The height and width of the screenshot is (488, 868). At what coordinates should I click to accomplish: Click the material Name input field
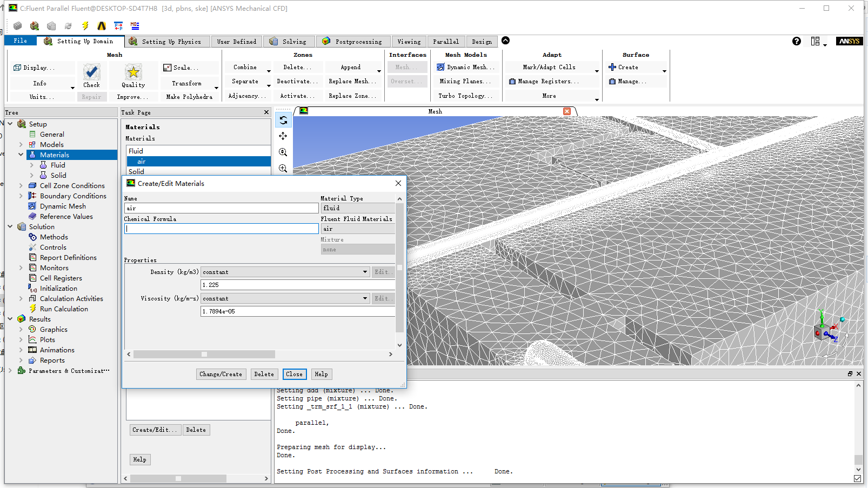[222, 208]
